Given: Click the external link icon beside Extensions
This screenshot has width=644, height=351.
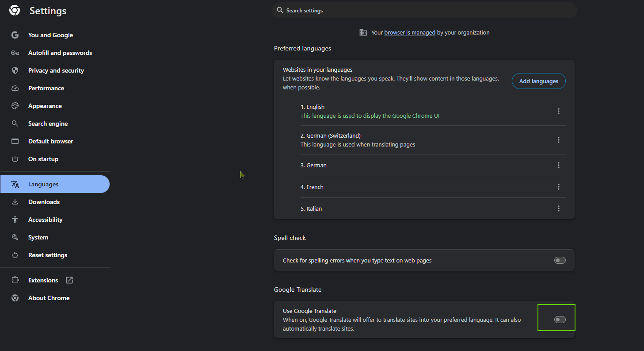Looking at the screenshot, I should tap(69, 280).
